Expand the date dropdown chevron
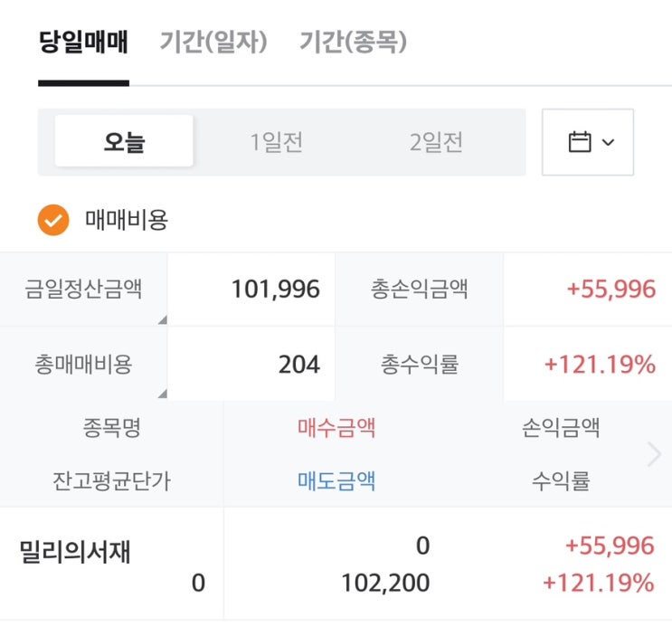Viewport: 672px width, 627px height. pos(608,143)
